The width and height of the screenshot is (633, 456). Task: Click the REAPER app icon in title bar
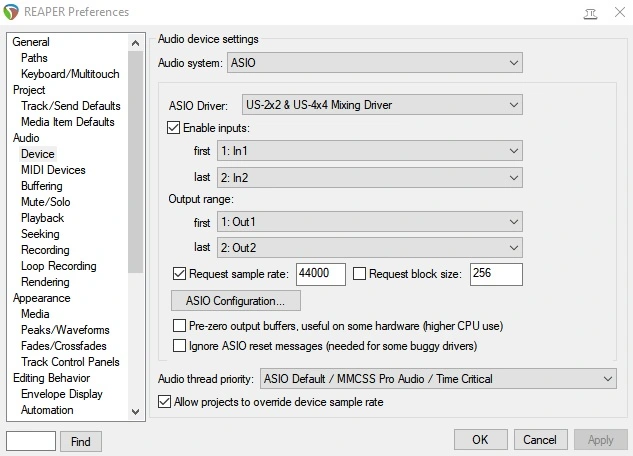(x=11, y=12)
